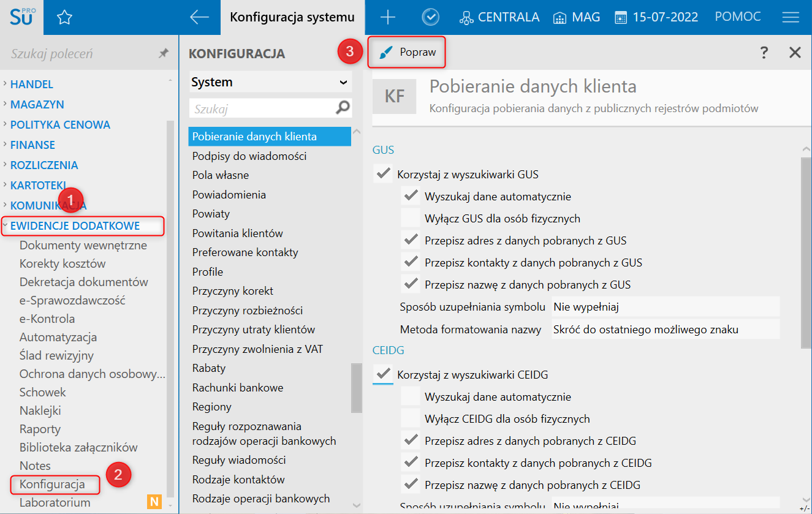This screenshot has width=812, height=514.
Task: Open the checkmark circle tasks icon
Action: coord(431,17)
